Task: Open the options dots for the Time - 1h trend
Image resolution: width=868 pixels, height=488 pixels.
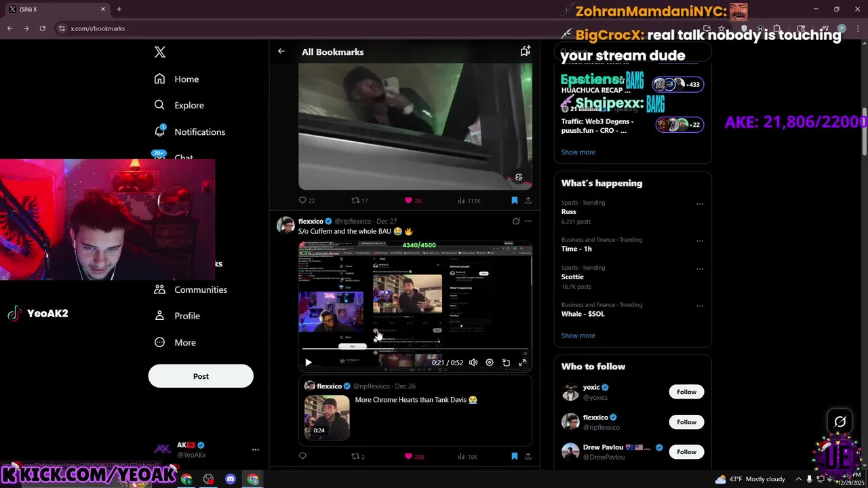Action: click(700, 241)
